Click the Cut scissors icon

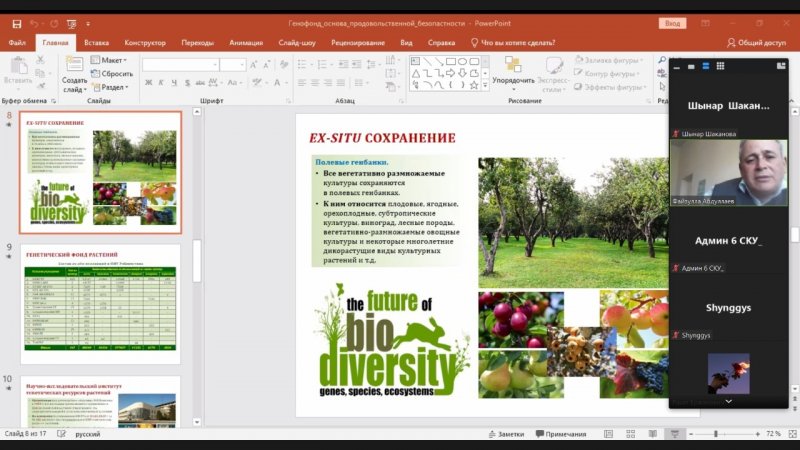coord(41,60)
